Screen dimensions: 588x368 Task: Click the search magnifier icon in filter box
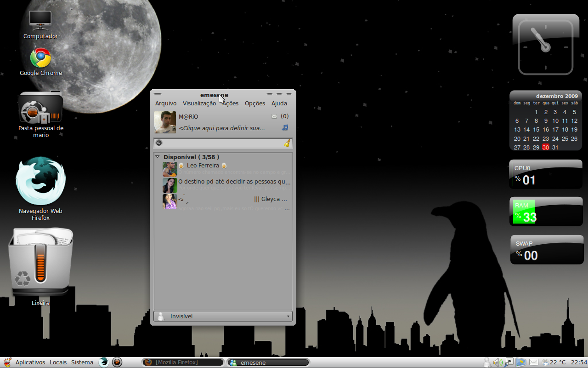click(159, 143)
